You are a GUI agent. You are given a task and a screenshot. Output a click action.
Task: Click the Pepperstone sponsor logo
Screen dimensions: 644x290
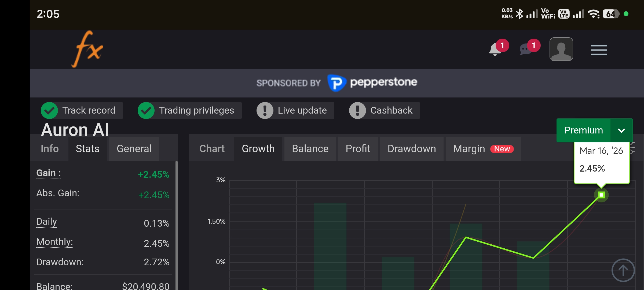coord(372,83)
